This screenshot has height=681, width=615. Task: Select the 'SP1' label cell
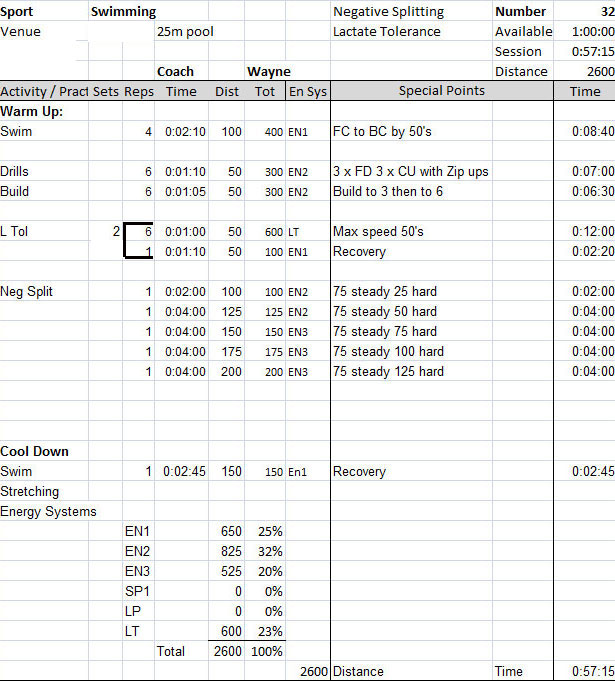[137, 591]
